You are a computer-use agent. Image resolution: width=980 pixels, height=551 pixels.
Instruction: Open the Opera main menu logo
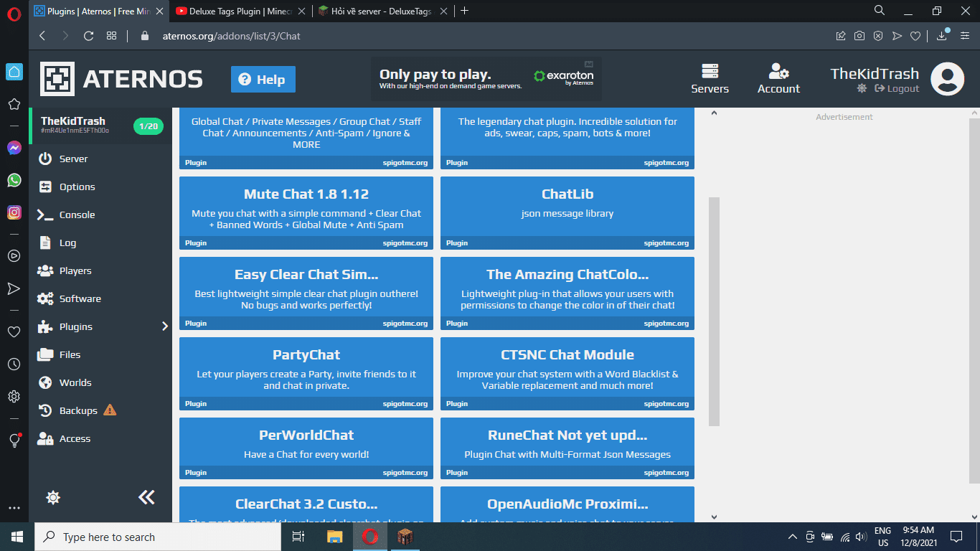14,13
